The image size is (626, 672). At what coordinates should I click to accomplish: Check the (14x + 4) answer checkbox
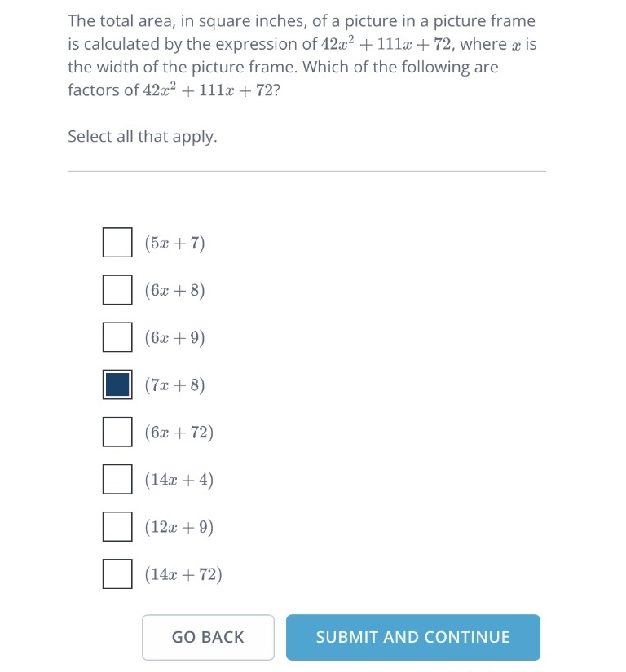tap(117, 479)
